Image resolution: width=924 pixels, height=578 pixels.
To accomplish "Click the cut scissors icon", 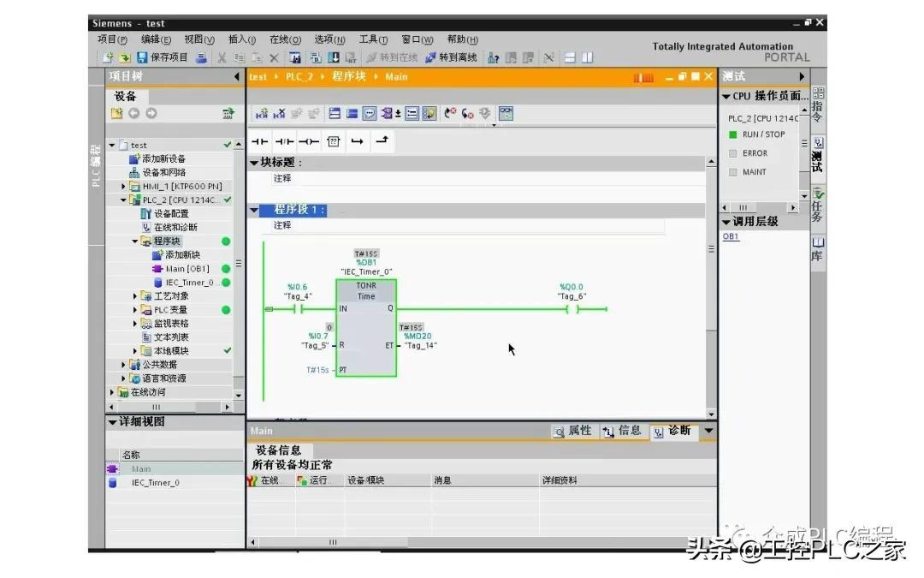I will coord(222,57).
